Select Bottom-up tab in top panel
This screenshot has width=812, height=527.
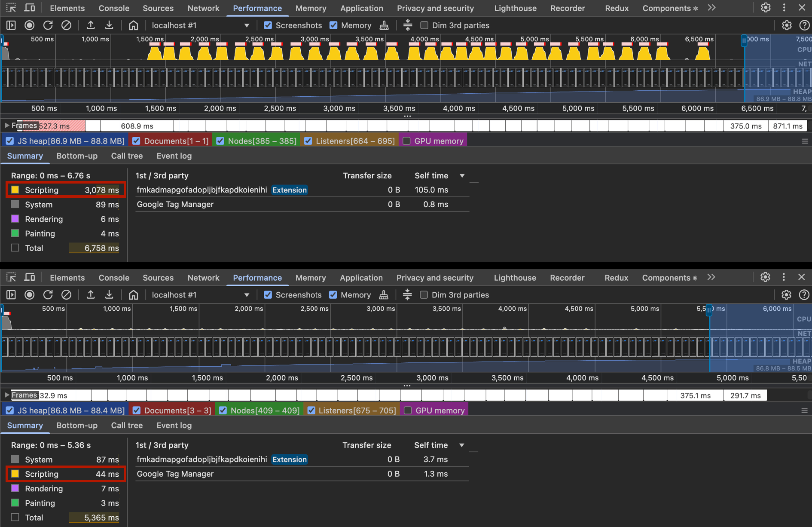[77, 156]
